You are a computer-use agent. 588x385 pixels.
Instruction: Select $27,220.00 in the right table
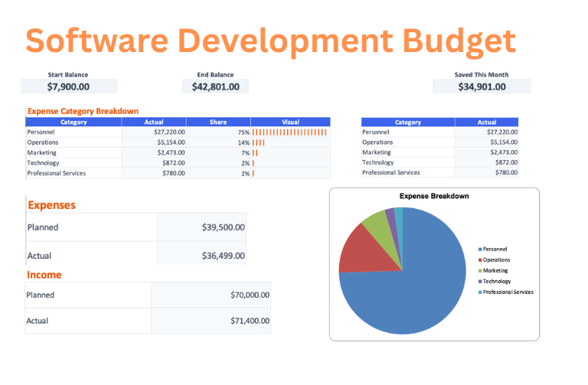[502, 132]
